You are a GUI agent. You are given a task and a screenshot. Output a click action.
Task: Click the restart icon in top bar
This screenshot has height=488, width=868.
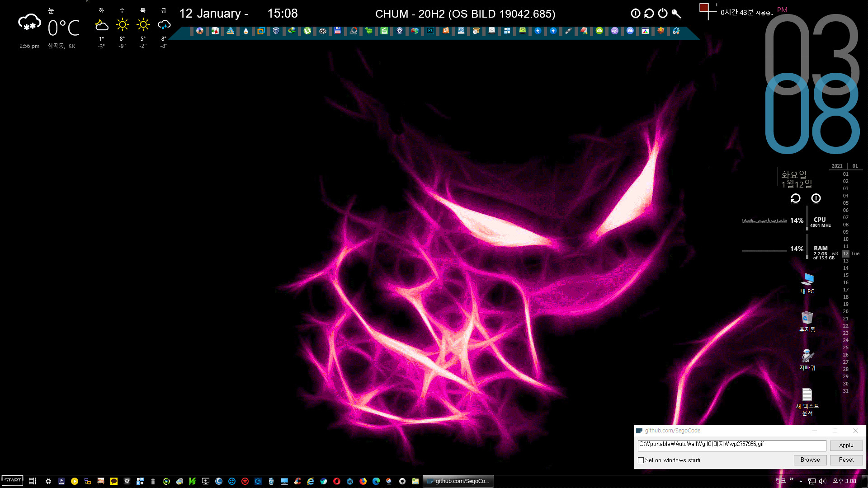[x=649, y=14]
